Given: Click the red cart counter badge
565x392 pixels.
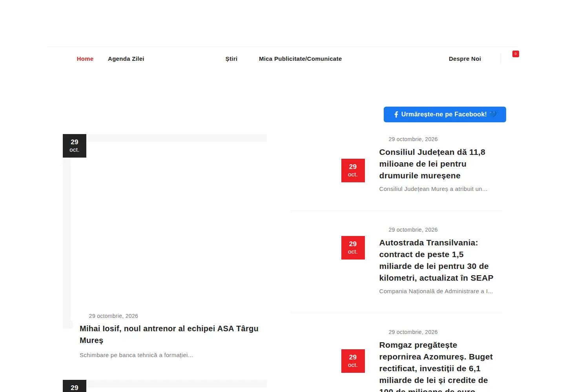Looking at the screenshot, I should [516, 54].
